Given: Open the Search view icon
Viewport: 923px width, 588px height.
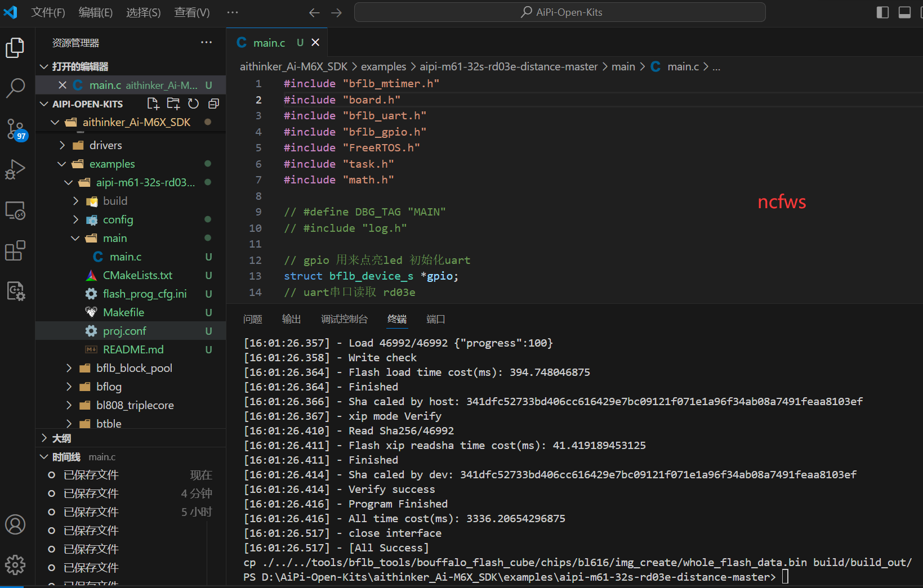Looking at the screenshot, I should [15, 88].
